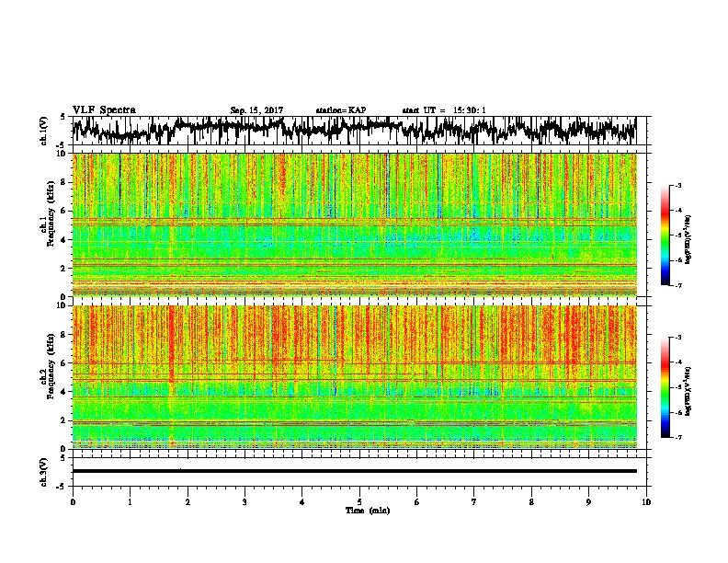Click the time axis tick label "1"

coord(130,502)
